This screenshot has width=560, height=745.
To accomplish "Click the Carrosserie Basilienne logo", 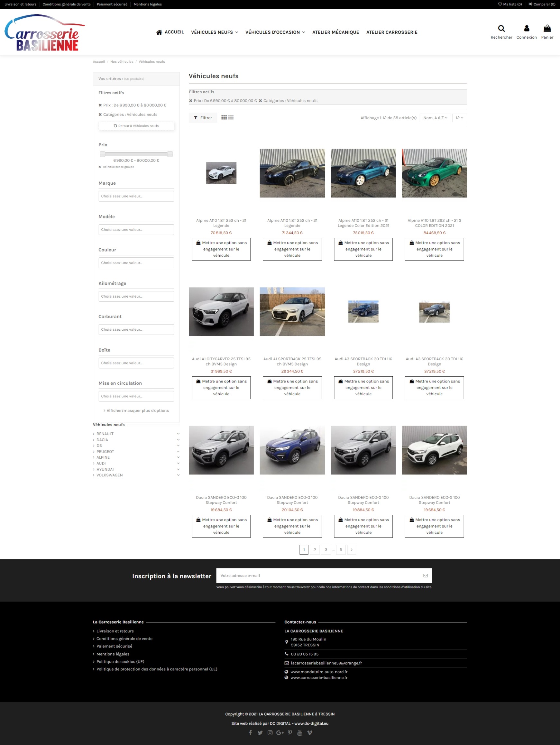I will pyautogui.click(x=44, y=33).
